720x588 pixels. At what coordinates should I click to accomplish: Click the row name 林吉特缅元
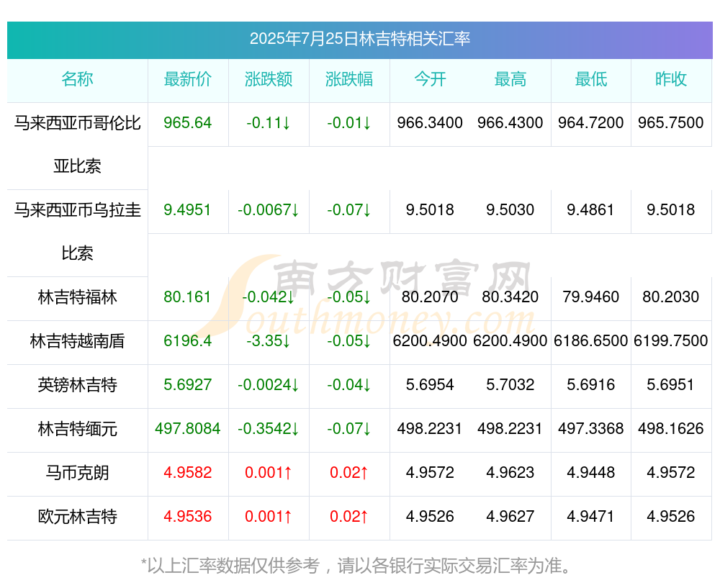coord(77,429)
